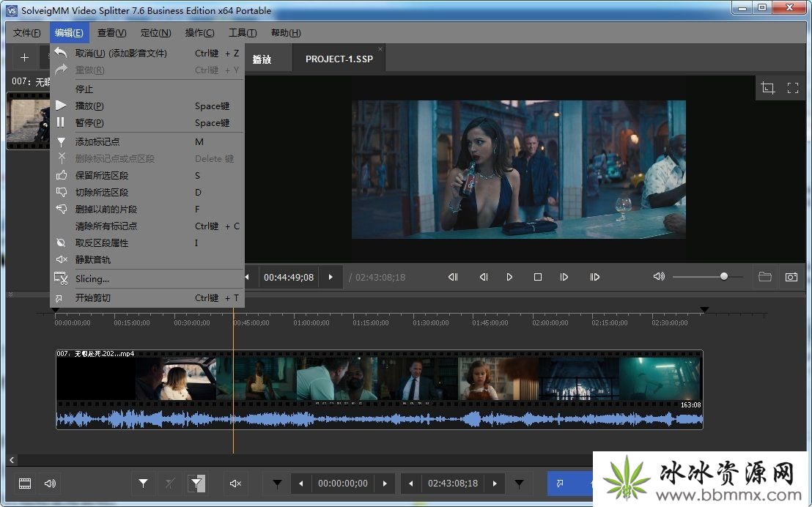Viewport: 812px width, 507px height.
Task: Choose 删掉以前的片段 menu entry
Action: (147, 210)
